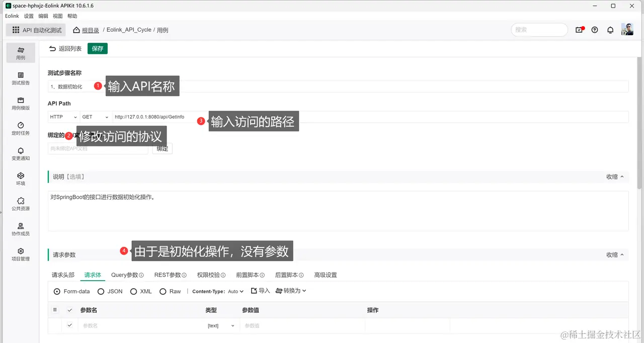
Task: Collapse the 说明 section via 收缩
Action: click(615, 177)
